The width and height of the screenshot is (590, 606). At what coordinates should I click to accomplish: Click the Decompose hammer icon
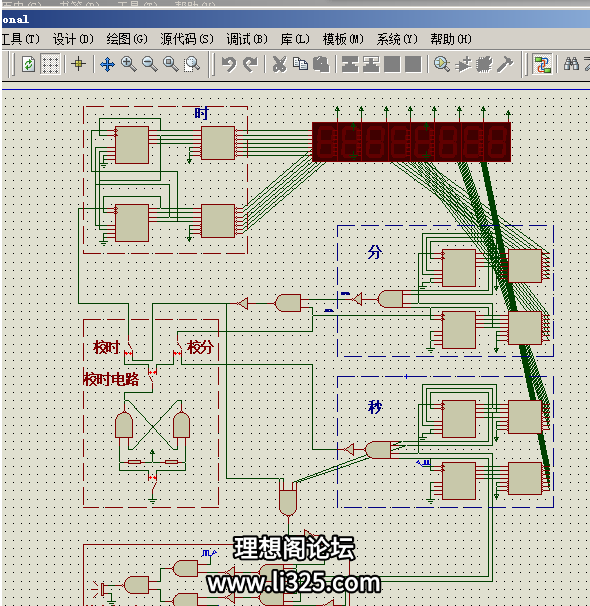(505, 64)
